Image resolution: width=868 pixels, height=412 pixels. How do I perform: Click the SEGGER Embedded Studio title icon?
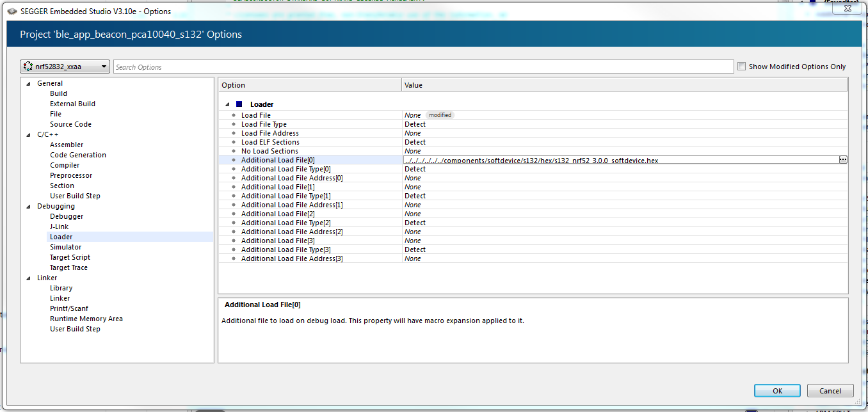click(12, 10)
